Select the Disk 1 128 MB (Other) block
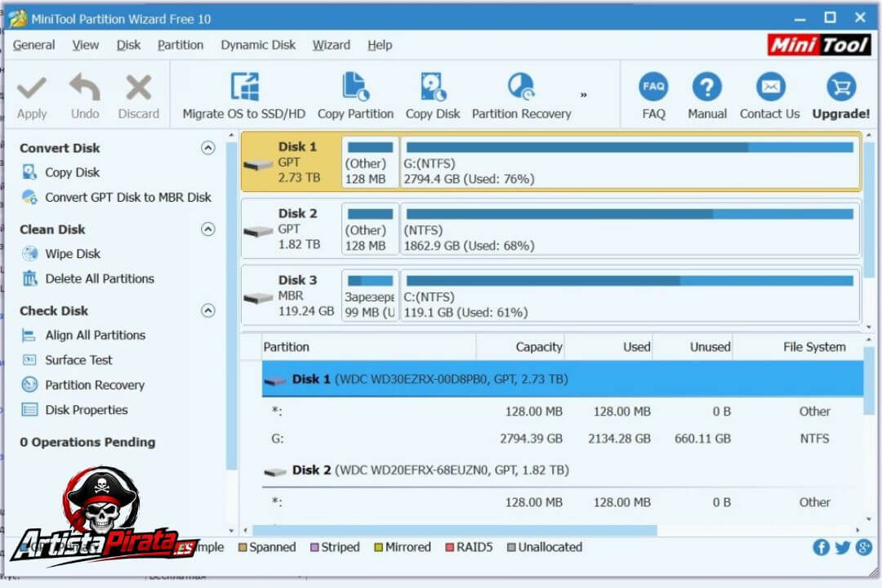This screenshot has width=882, height=588. click(370, 162)
